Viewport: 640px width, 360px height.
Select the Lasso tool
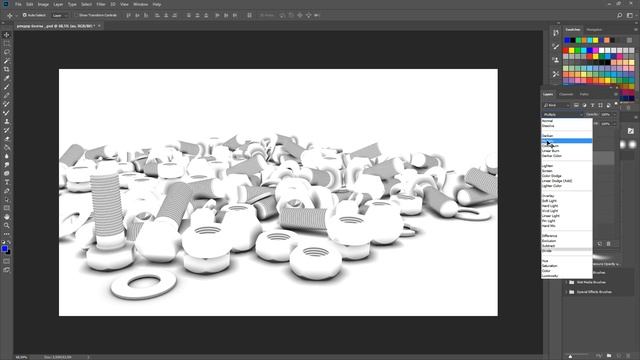(7, 52)
